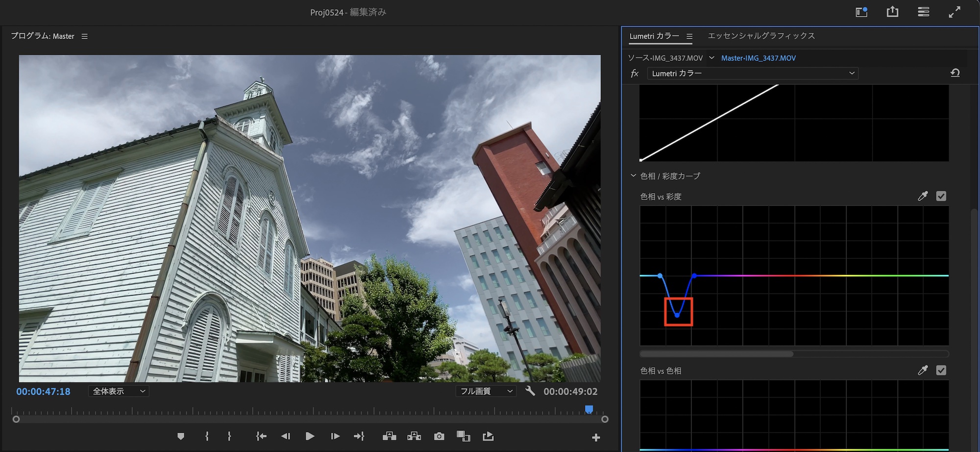Click the Play button in transport controls

(x=310, y=436)
